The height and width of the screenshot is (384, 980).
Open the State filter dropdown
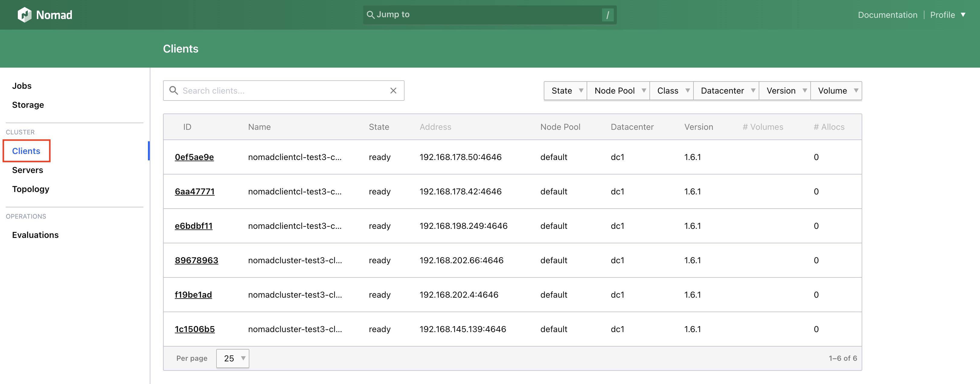pos(565,91)
